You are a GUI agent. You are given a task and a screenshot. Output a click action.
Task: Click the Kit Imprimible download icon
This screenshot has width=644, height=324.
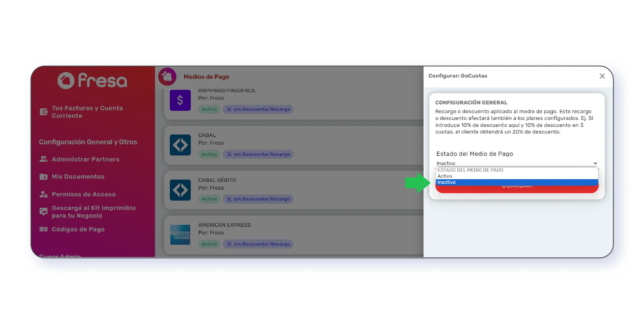[44, 212]
